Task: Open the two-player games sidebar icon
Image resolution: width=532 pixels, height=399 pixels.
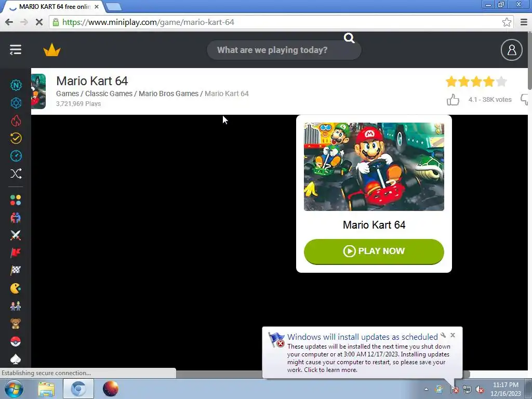Action: point(16,218)
